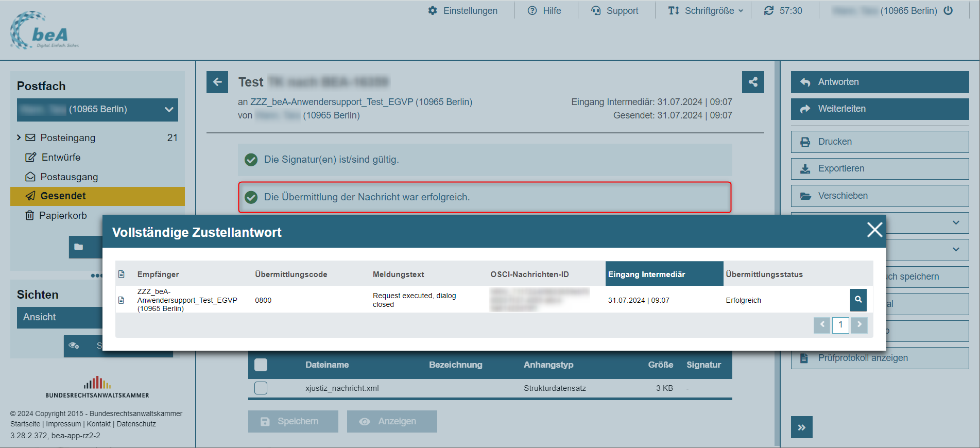Viewport: 980px width, 448px height.
Task: Open delivery details with the magnifier icon
Action: 858,300
